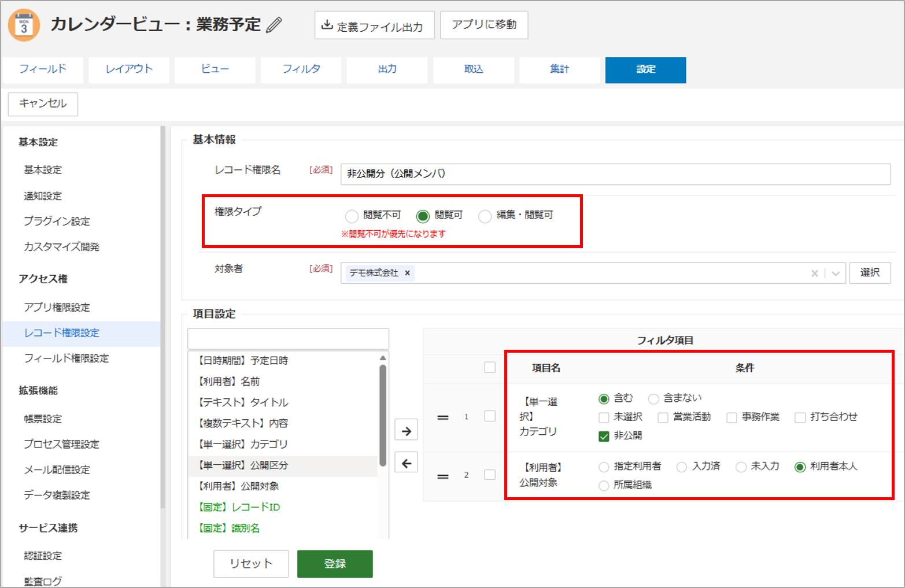Image resolution: width=905 pixels, height=588 pixels.
Task: Open the 取込 tab
Action: coord(474,69)
